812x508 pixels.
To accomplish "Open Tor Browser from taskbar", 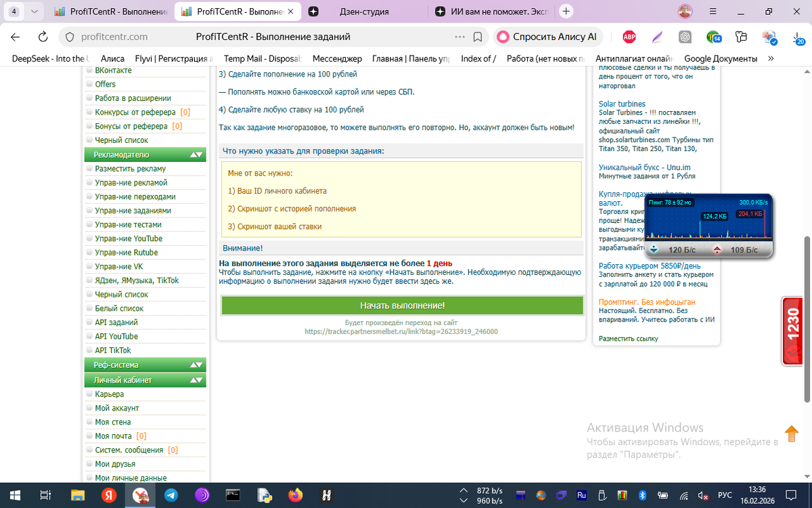I will point(202,495).
